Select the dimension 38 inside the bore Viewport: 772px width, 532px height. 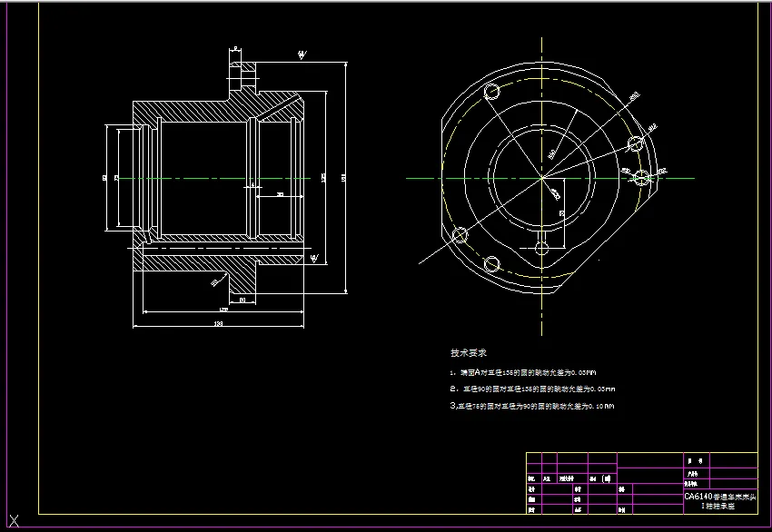pyautogui.click(x=280, y=194)
